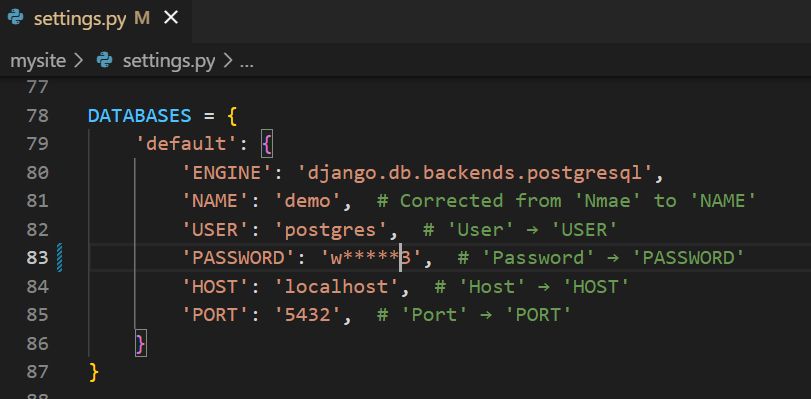Click the highlighted opening brace on line 79
811x399 pixels.
[x=267, y=144]
